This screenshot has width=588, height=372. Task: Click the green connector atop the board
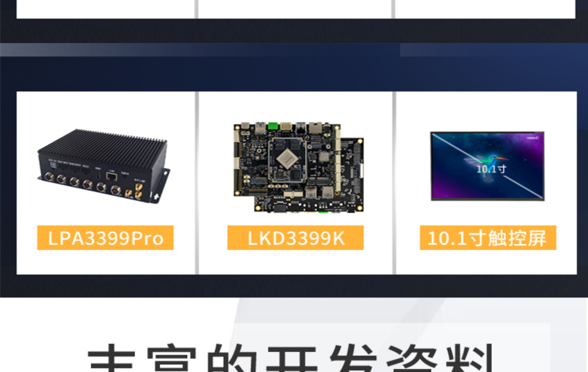tap(273, 126)
